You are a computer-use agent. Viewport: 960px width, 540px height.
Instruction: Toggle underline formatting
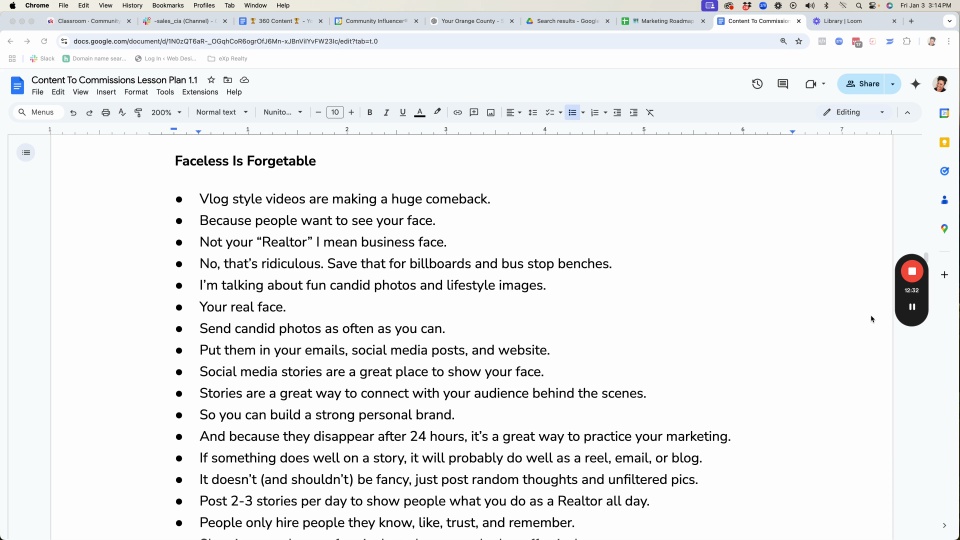click(403, 113)
